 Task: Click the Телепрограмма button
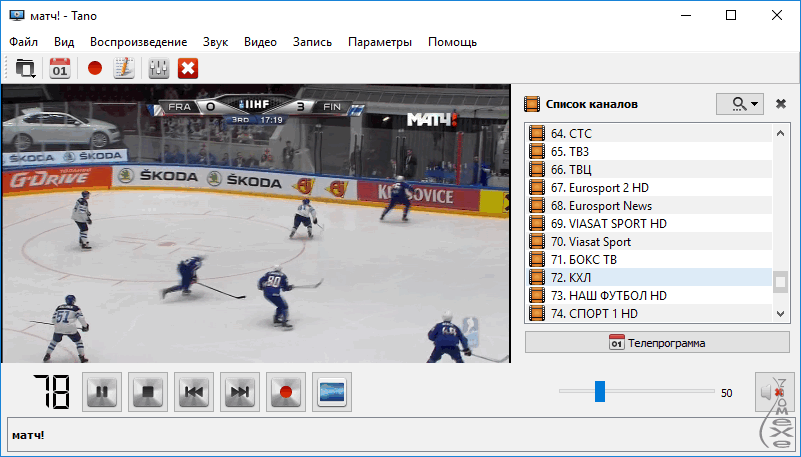656,343
